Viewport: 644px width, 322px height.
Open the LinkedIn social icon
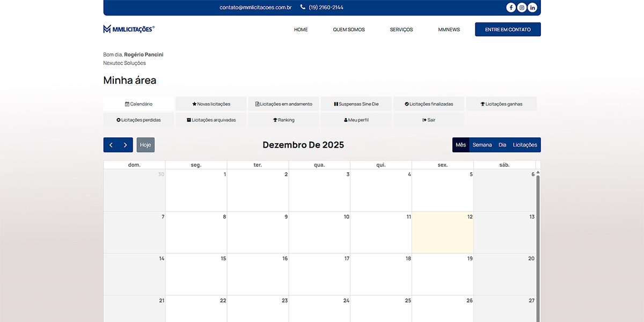[x=532, y=8]
